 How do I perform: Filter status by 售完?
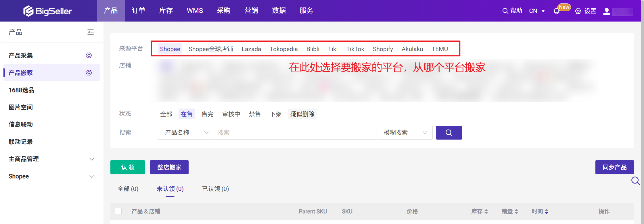pos(208,114)
